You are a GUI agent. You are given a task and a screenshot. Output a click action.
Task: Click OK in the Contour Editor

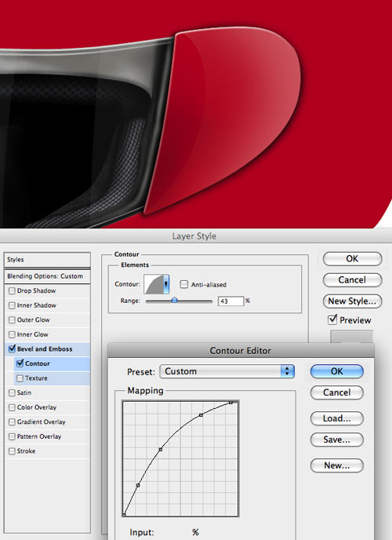tap(336, 371)
